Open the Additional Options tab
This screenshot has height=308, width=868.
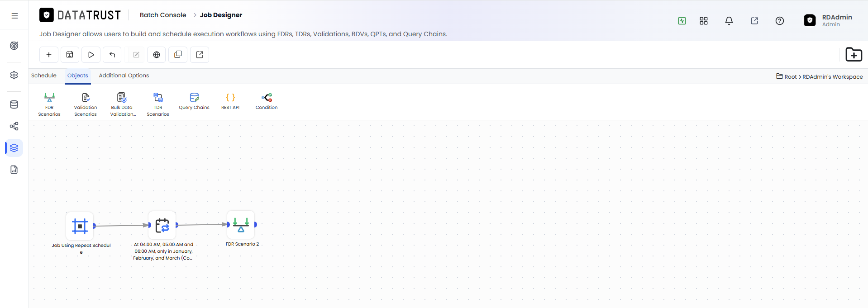[124, 76]
